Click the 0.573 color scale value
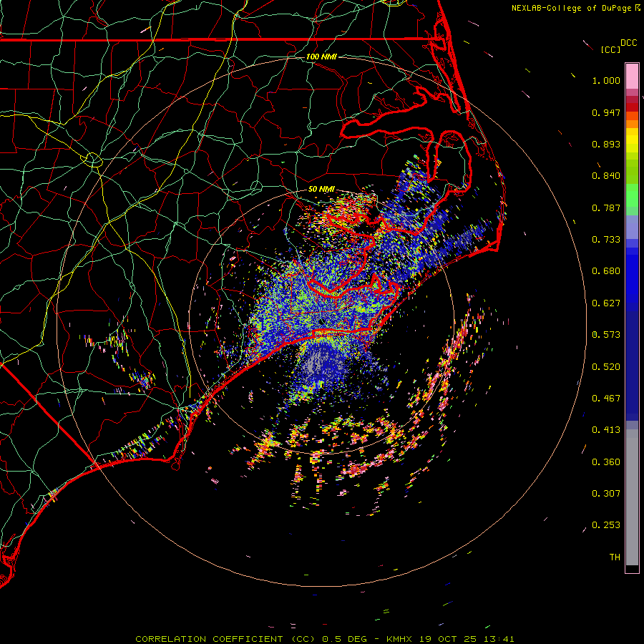644x644 pixels. 606,335
